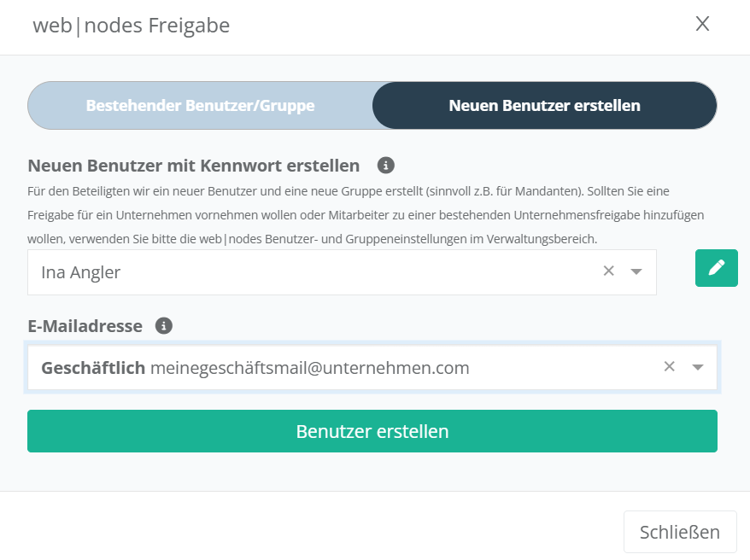750x560 pixels.
Task: Click the Schließen button
Action: pyautogui.click(x=680, y=533)
